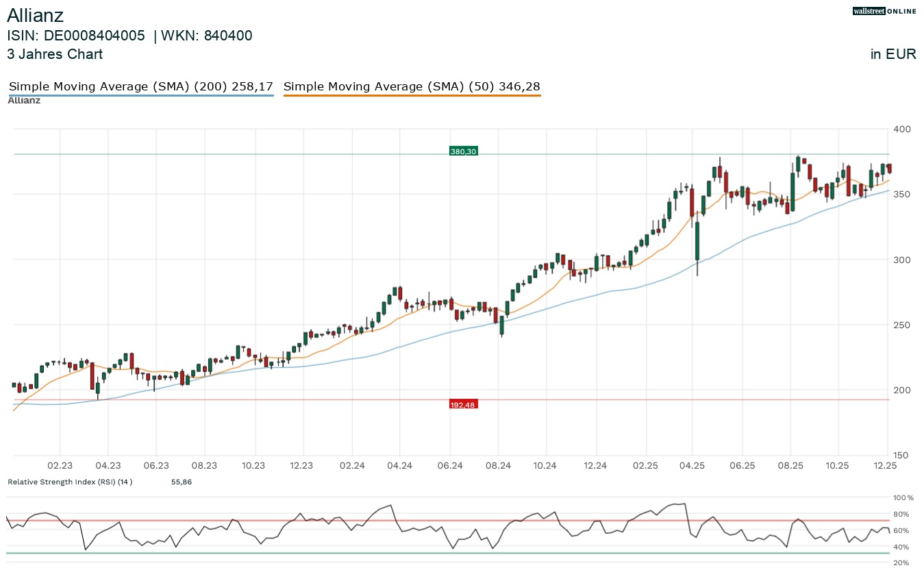
Task: Toggle the SMA (200) legend entry
Action: (140, 87)
